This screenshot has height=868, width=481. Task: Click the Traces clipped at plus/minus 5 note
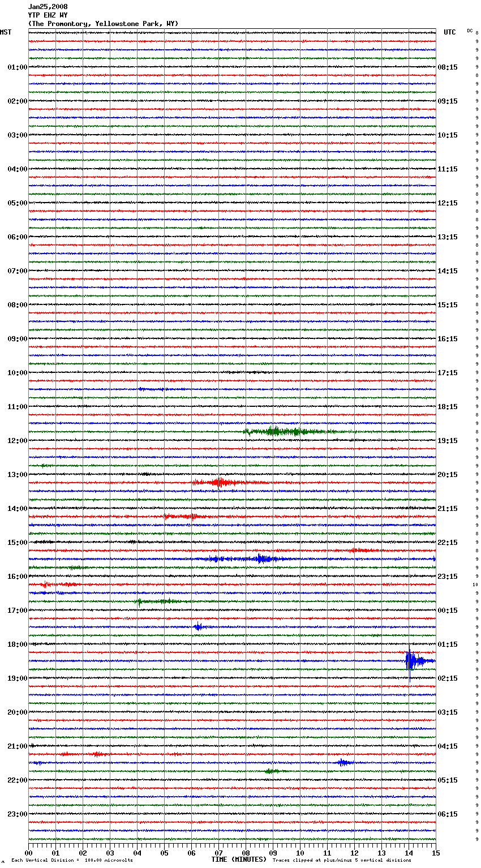(342, 861)
